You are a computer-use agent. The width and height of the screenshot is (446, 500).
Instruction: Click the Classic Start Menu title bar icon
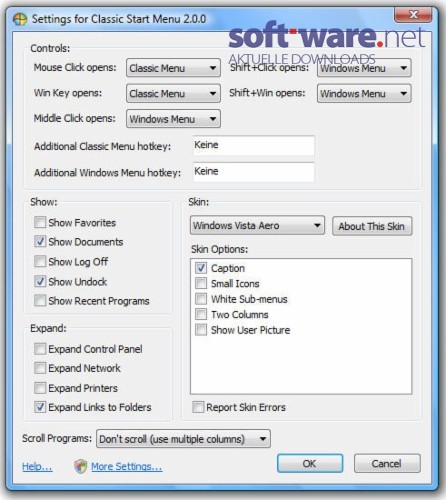(x=20, y=19)
